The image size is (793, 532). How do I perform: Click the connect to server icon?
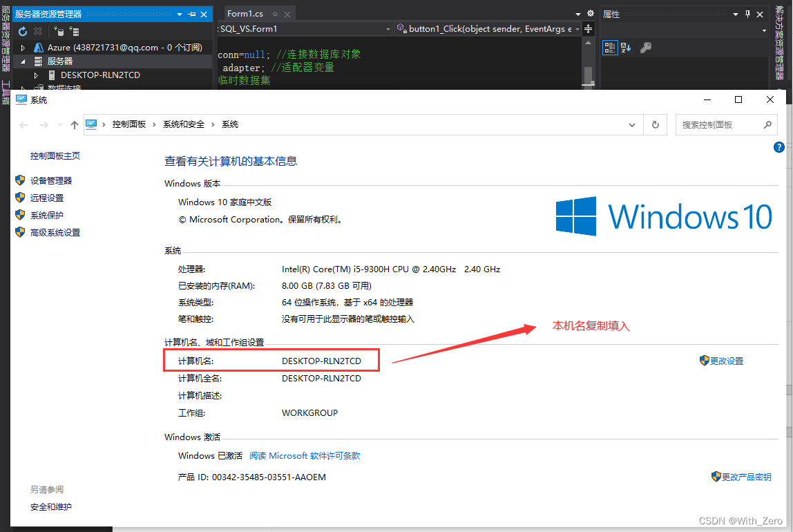coord(74,31)
